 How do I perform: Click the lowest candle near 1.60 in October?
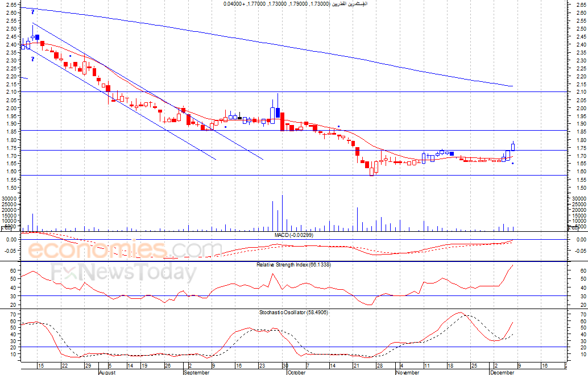coord(371,171)
